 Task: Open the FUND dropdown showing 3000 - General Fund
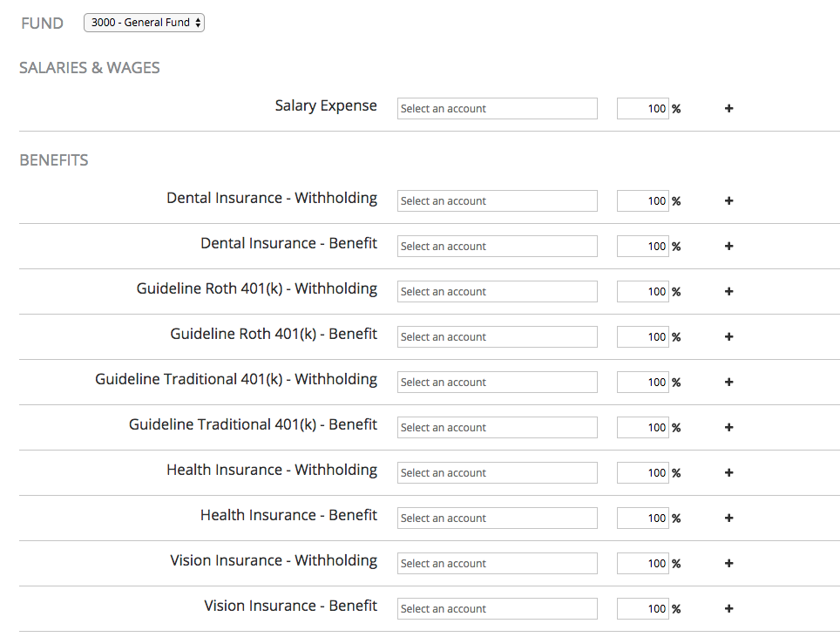[x=144, y=23]
